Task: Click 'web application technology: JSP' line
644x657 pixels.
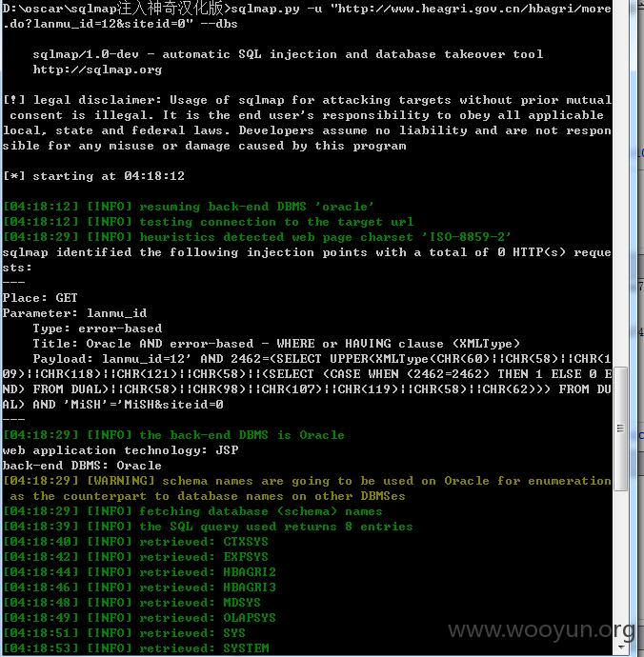Action: click(x=120, y=450)
